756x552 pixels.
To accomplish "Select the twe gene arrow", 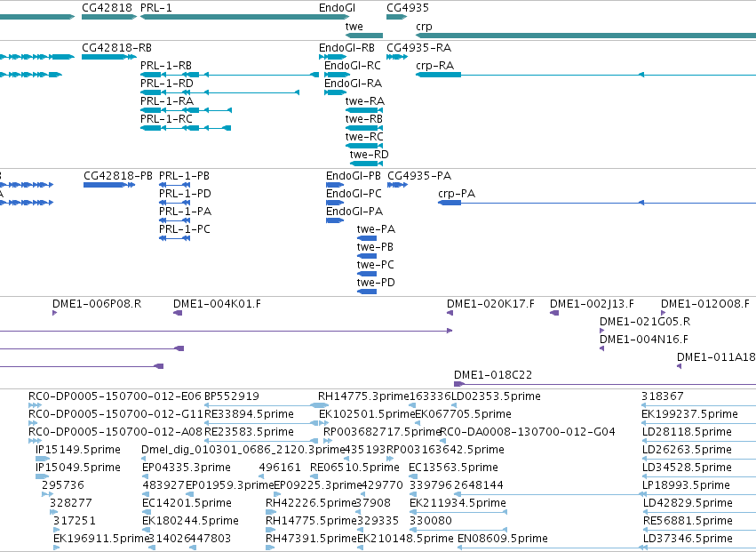I will tap(364, 36).
